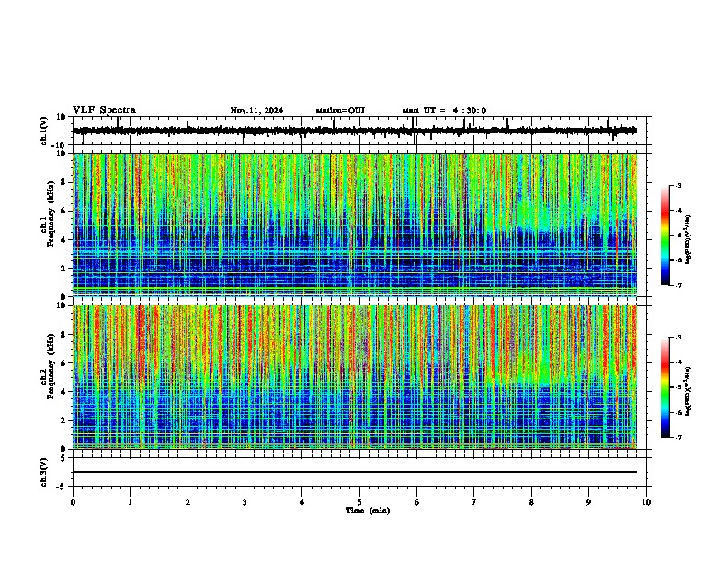Image resolution: width=728 pixels, height=563 pixels.
Task: Click time axis tick label "1"
Action: (130, 502)
